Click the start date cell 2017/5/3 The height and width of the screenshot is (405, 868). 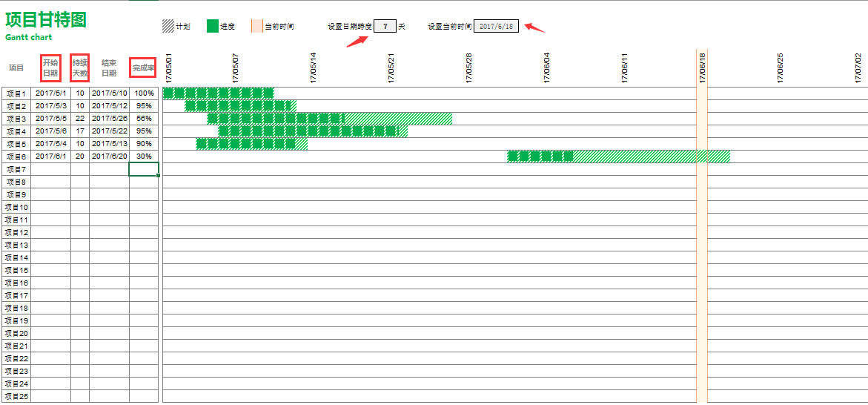click(51, 106)
